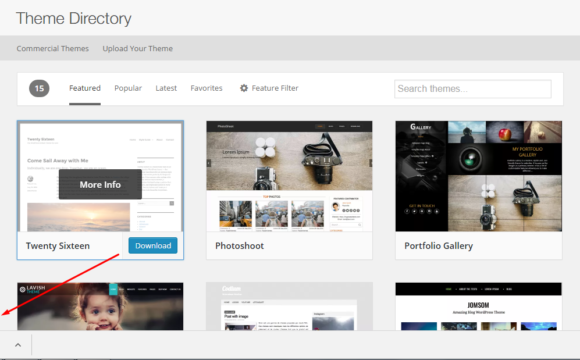Click in the Search themes field
This screenshot has width=580, height=360.
tap(473, 89)
